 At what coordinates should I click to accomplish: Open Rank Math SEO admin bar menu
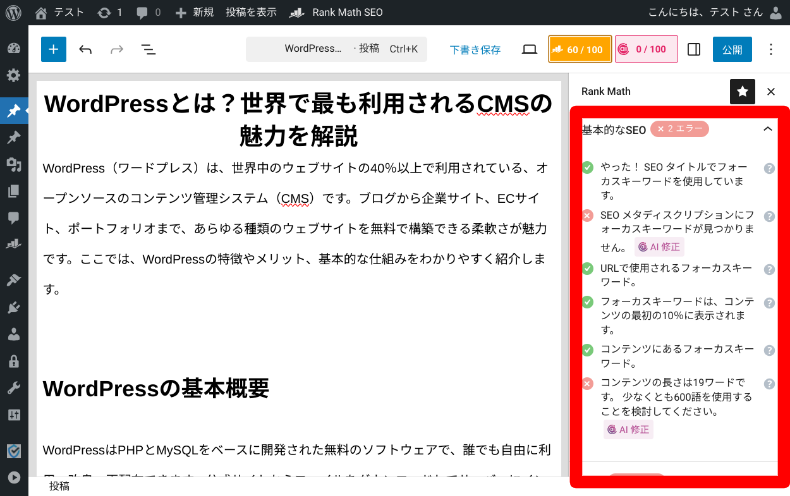coord(334,12)
